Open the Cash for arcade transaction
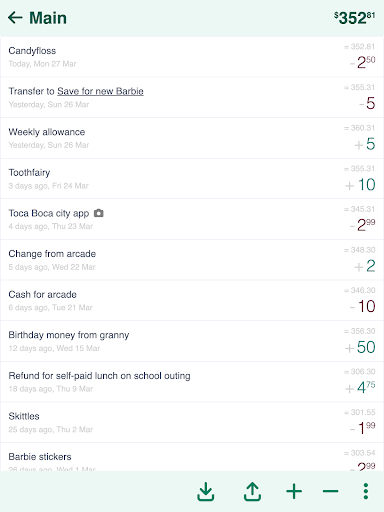This screenshot has width=384, height=512. click(x=192, y=301)
